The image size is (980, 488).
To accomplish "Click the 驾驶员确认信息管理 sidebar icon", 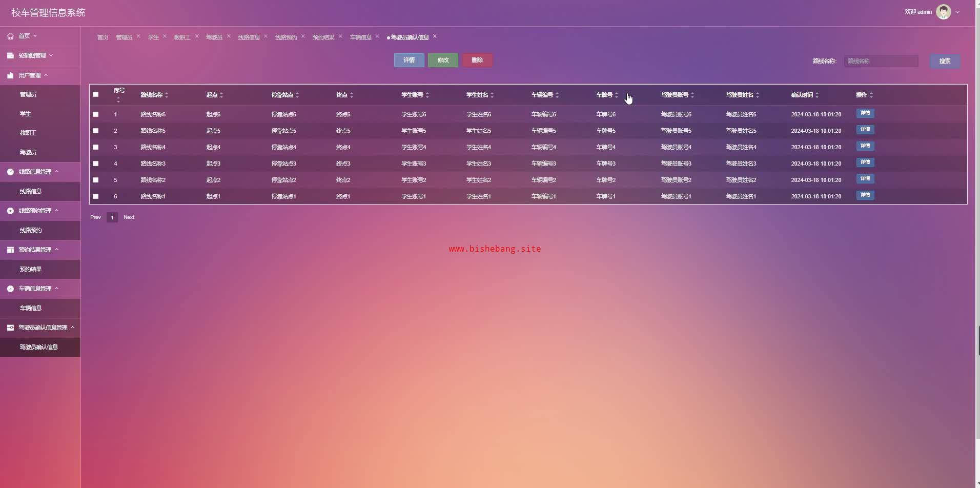I will pos(10,328).
